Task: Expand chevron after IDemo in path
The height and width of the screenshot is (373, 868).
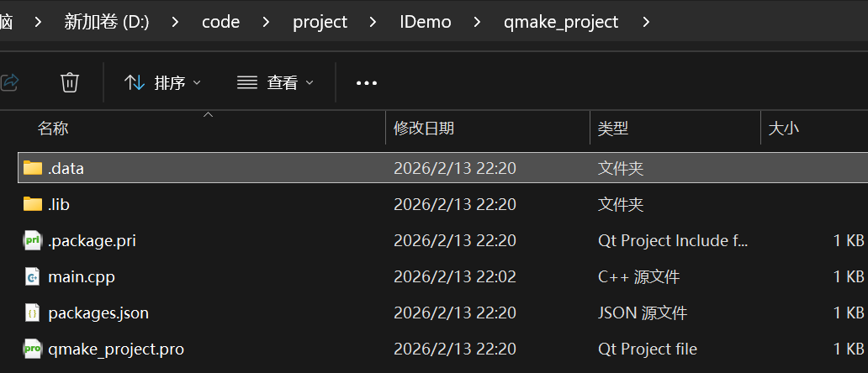Action: pyautogui.click(x=475, y=23)
